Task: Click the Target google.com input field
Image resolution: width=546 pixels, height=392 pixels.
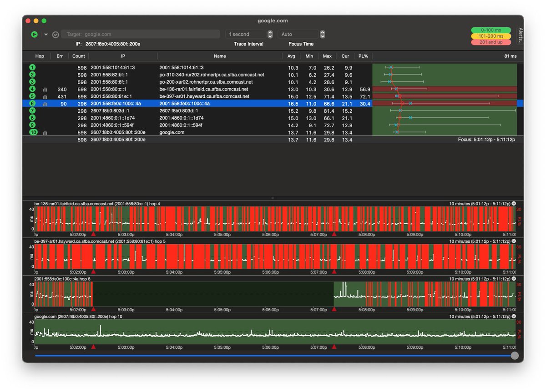Action: point(141,34)
